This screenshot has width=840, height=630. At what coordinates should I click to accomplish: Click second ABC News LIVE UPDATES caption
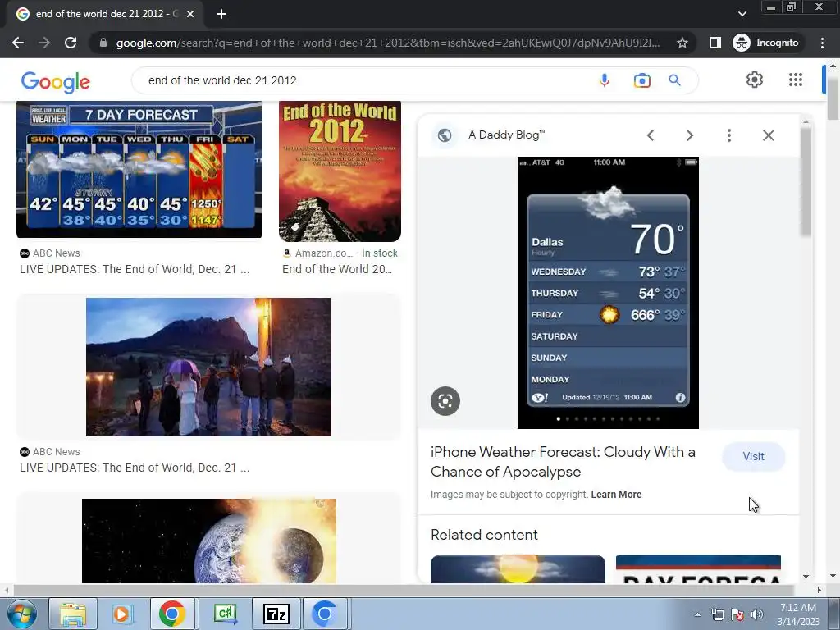click(x=135, y=468)
